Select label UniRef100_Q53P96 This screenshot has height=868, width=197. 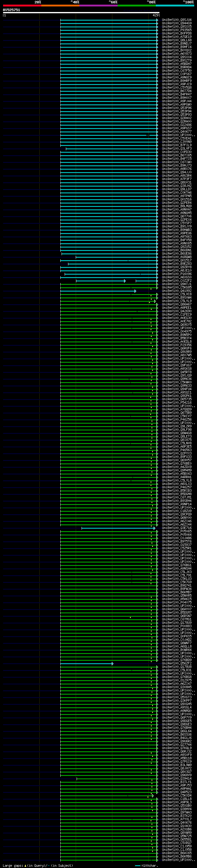176,108
